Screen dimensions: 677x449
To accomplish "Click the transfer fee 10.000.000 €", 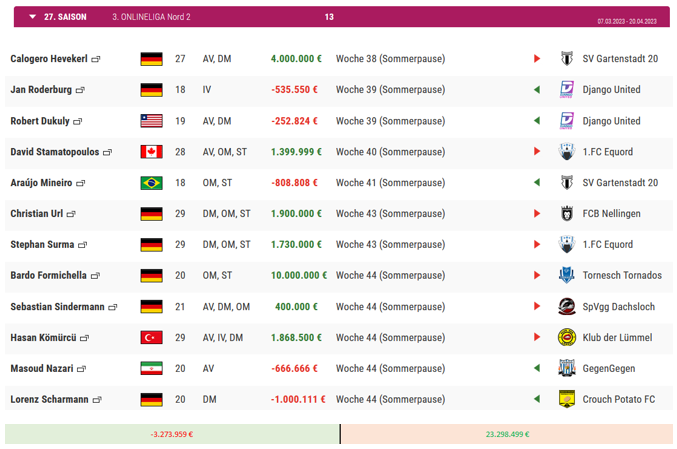I will tap(299, 275).
